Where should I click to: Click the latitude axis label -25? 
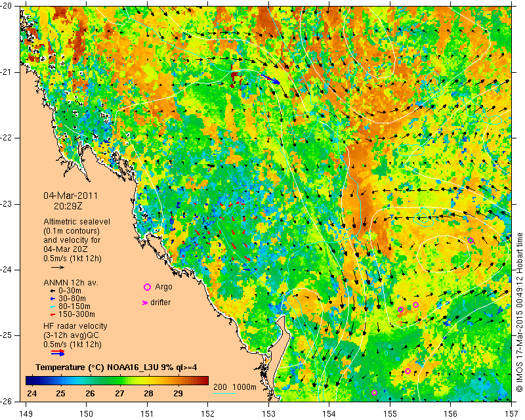[7, 335]
